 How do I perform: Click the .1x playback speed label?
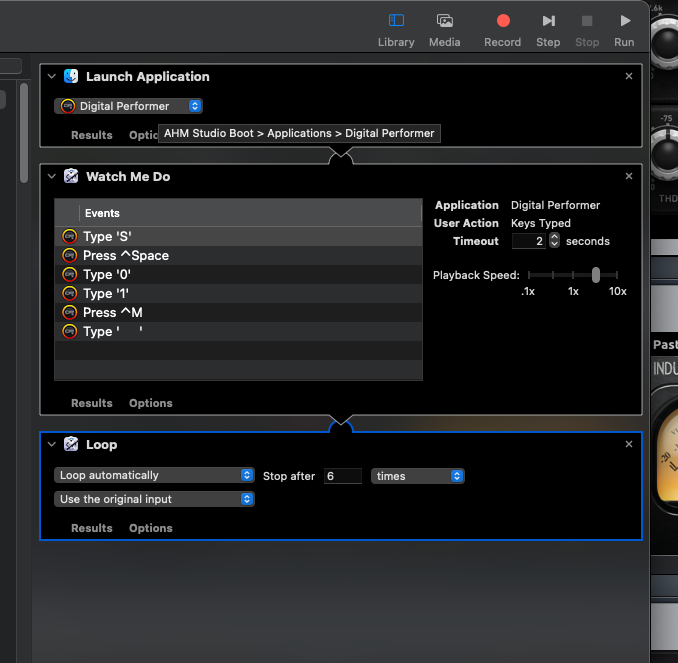[528, 291]
